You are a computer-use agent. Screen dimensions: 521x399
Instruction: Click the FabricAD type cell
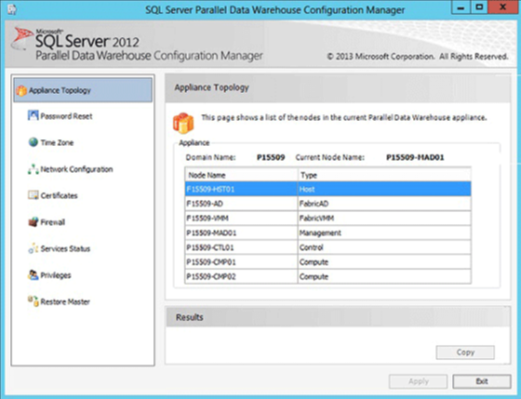tap(384, 203)
